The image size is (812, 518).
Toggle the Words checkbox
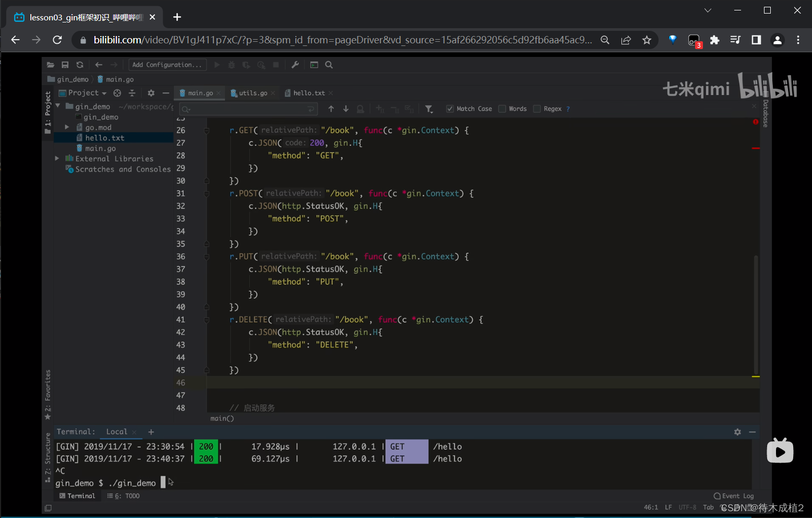pyautogui.click(x=502, y=109)
